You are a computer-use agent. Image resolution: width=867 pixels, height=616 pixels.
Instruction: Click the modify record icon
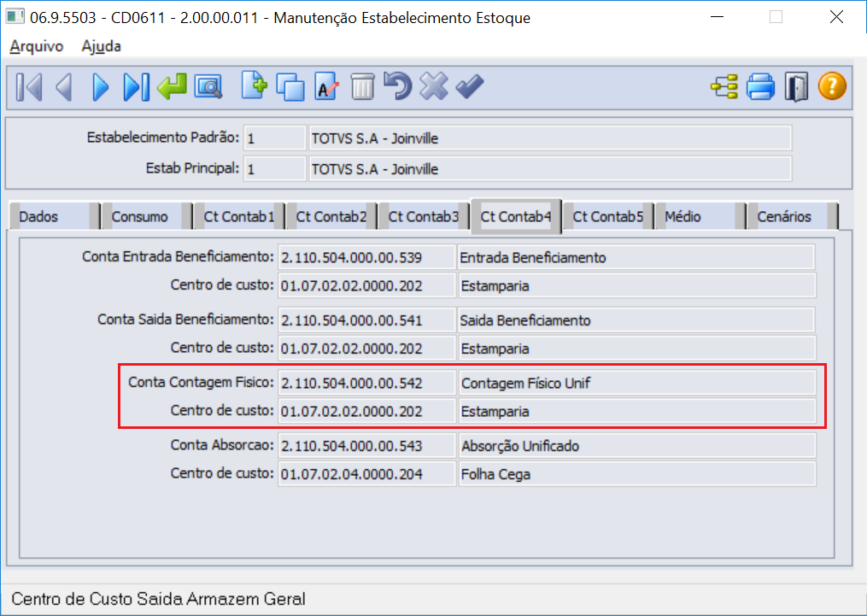tap(327, 87)
